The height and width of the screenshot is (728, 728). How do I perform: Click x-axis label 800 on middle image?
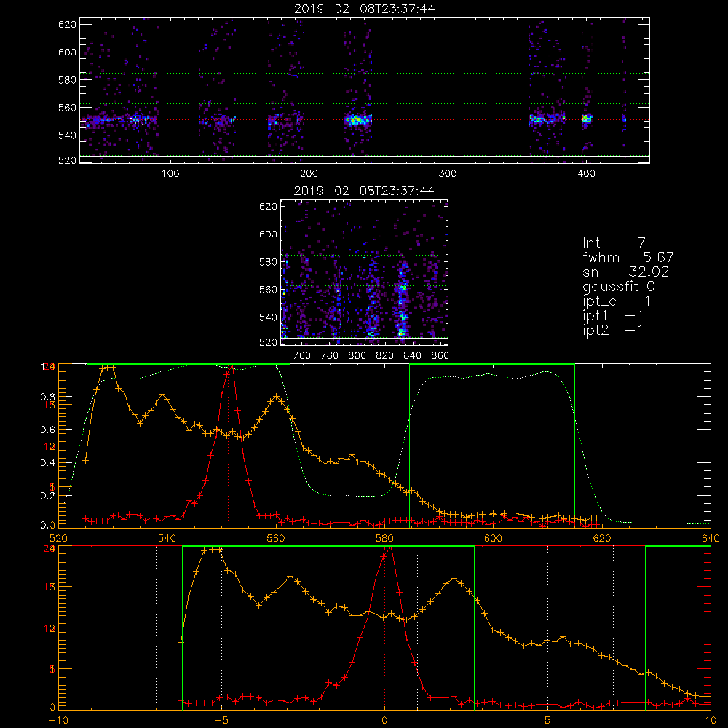tap(357, 356)
